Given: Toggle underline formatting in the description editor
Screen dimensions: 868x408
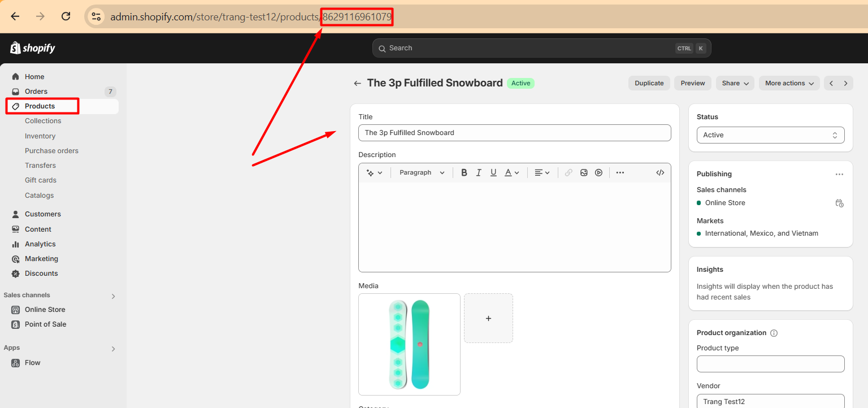Looking at the screenshot, I should click(x=493, y=173).
